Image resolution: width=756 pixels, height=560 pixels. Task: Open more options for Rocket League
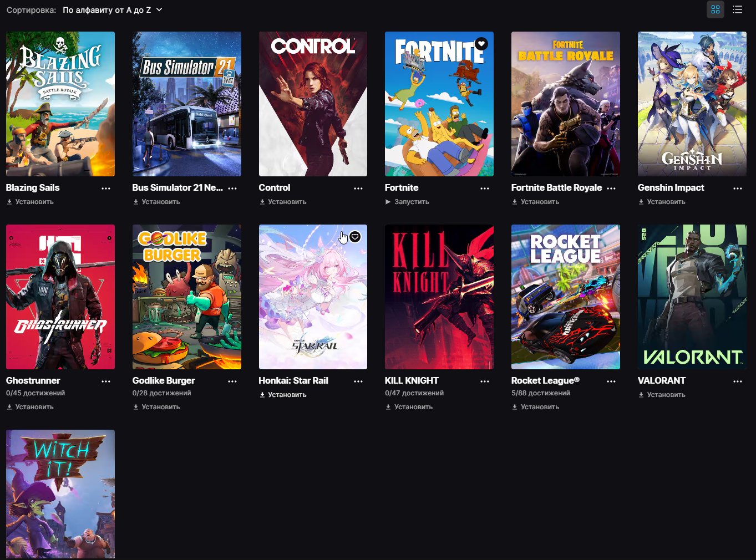[x=611, y=381]
